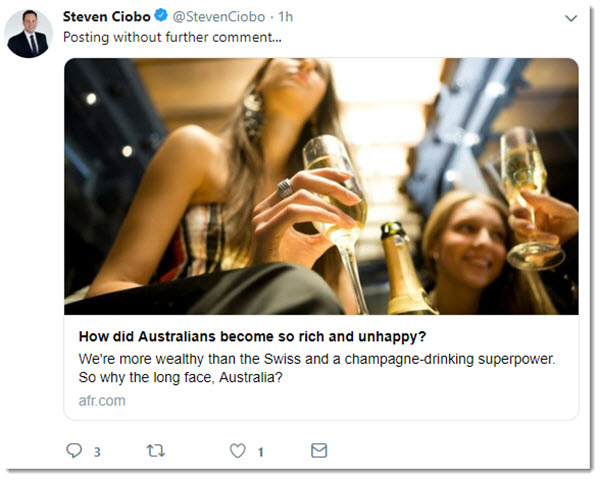
Task: Read 'How did Australians become so rich' headline
Action: (242, 335)
